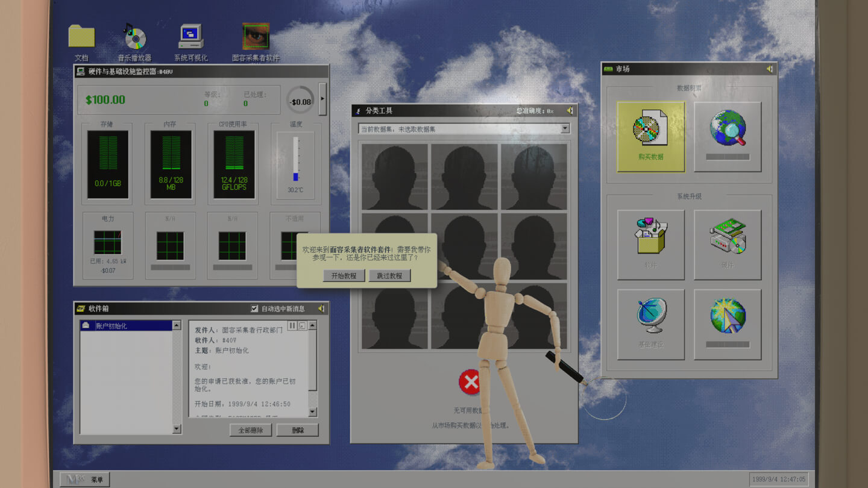Screen dimensions: 868x488
Task: Click the globe with magnifier icon
Action: (x=727, y=136)
